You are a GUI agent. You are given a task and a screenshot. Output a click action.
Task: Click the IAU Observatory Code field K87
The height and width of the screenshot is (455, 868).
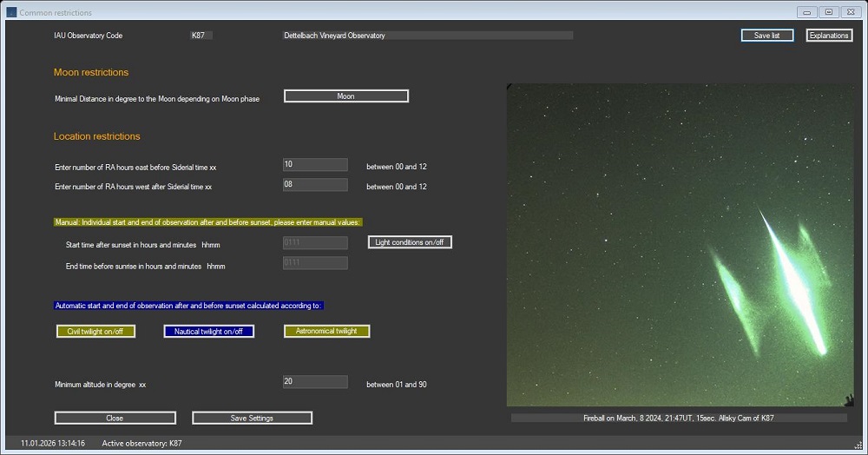point(201,36)
